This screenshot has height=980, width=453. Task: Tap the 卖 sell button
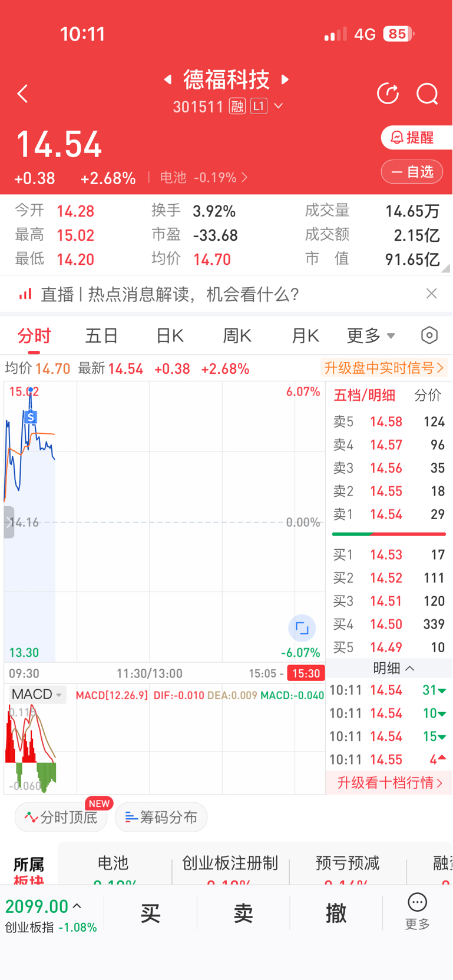[x=243, y=913]
